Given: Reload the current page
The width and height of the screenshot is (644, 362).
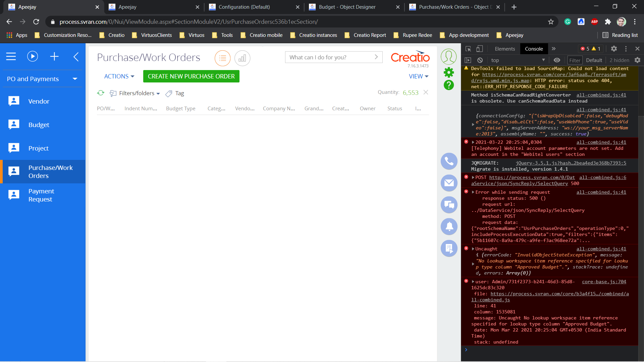Looking at the screenshot, I should tap(36, 22).
